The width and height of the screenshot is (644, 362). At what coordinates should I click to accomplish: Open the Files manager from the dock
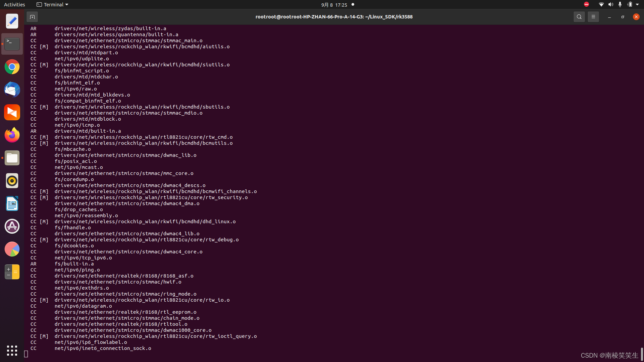coord(12,158)
